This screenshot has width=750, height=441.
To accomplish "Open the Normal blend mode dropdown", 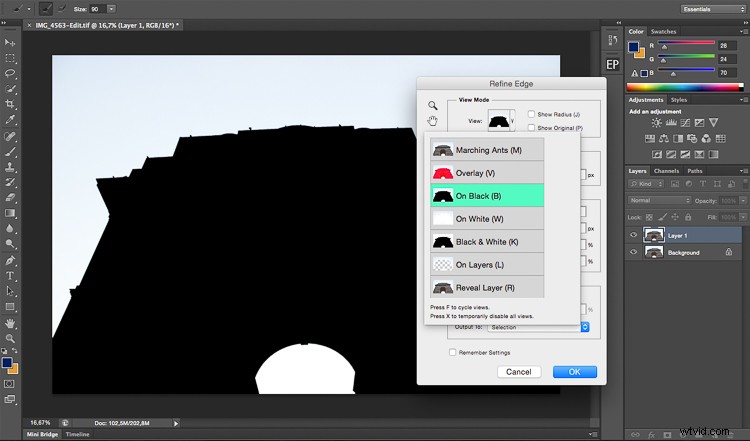I will pos(659,200).
